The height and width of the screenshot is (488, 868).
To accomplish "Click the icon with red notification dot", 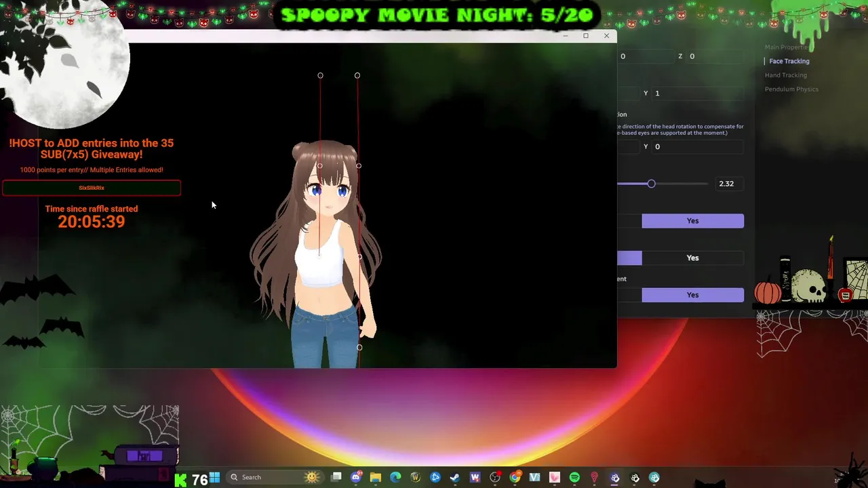I will coord(495,477).
